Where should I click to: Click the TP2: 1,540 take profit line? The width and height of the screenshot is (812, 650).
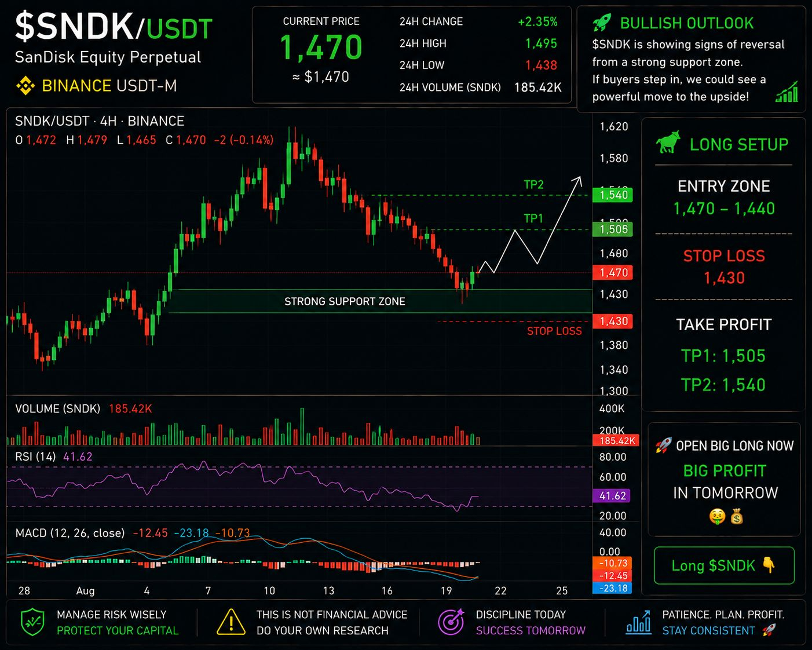pyautogui.click(x=723, y=385)
